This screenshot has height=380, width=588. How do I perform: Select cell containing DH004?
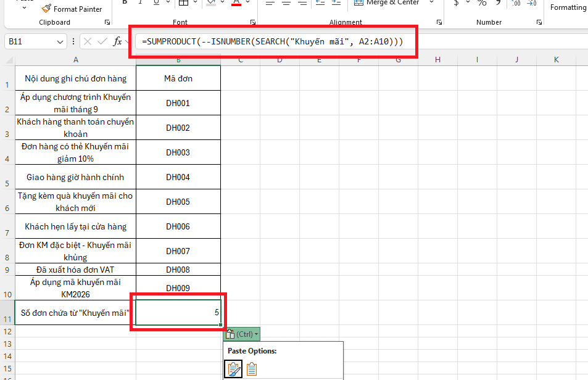(178, 177)
